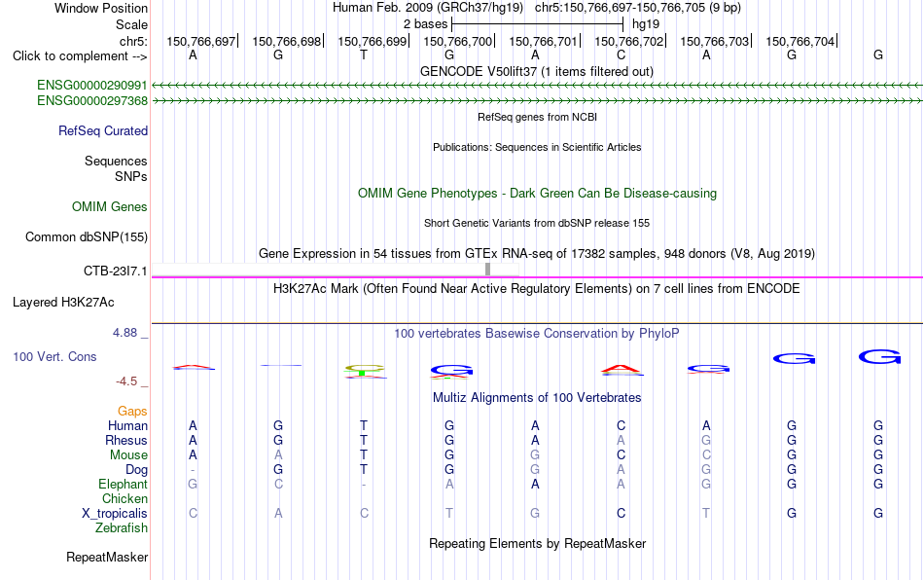This screenshot has height=580, width=924.
Task: Open GTEx Gene Expression track title
Action: click(x=537, y=253)
